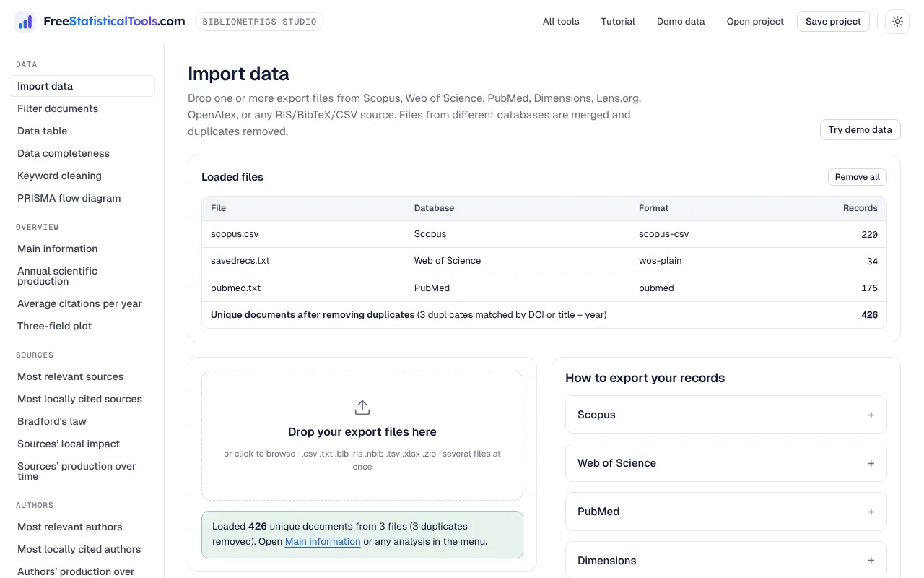Click the 426 unique documents total

pyautogui.click(x=869, y=315)
